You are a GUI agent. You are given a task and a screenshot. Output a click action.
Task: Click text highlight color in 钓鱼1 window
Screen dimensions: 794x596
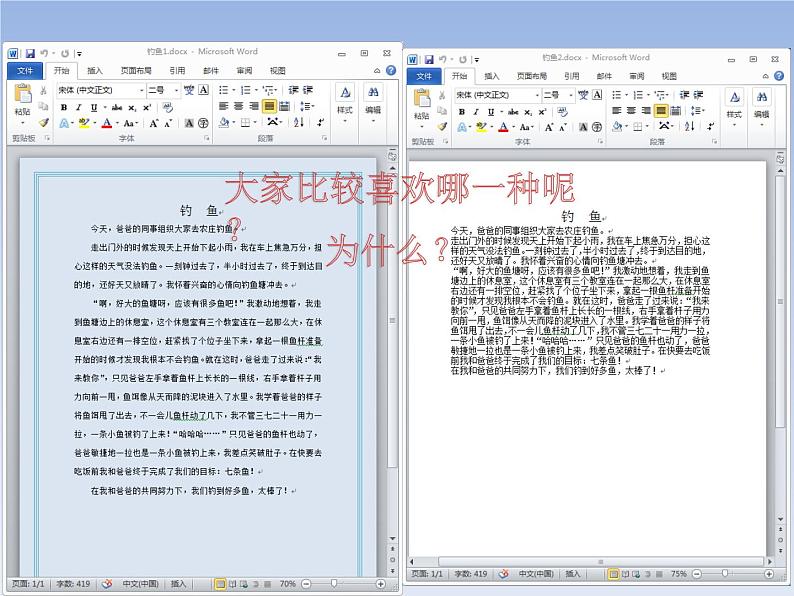(x=84, y=123)
